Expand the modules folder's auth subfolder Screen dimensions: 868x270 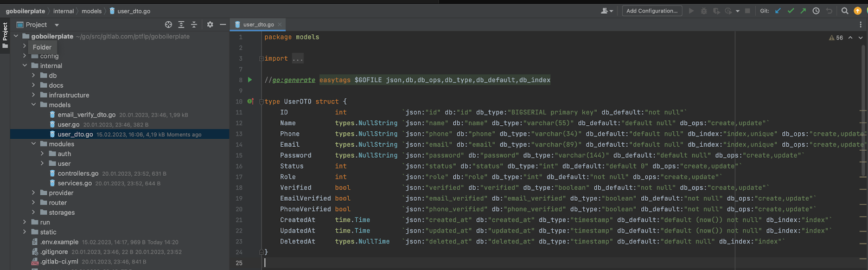(42, 154)
